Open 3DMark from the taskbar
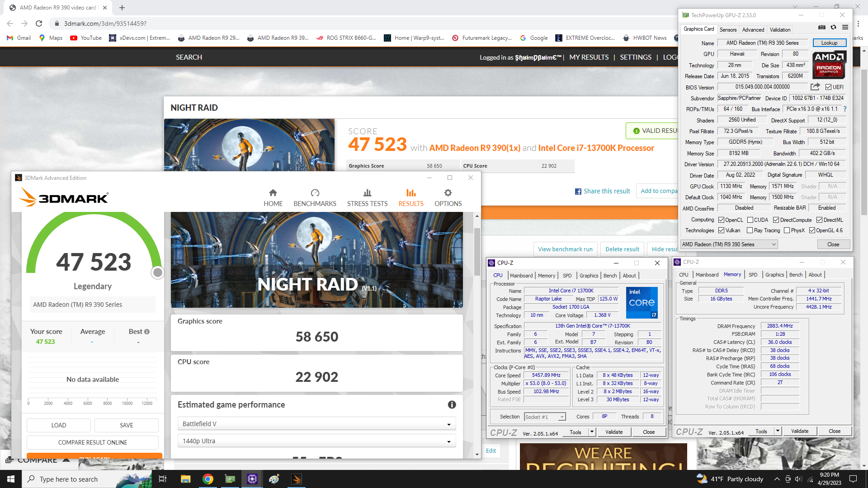868x488 pixels. pyautogui.click(x=297, y=479)
